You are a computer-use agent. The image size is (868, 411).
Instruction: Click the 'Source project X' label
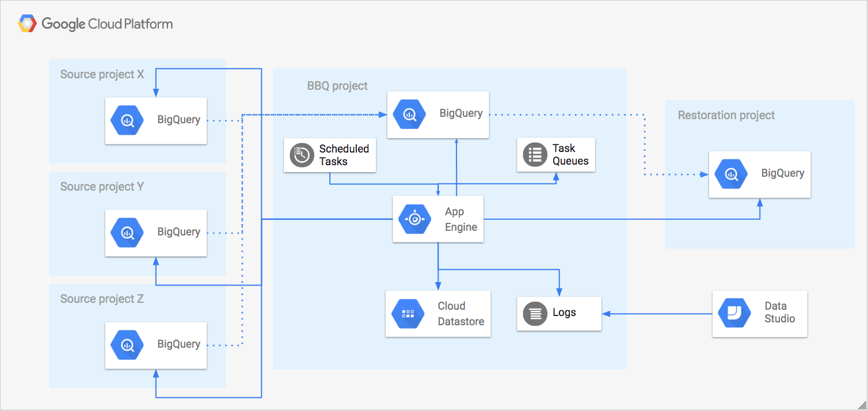[102, 74]
